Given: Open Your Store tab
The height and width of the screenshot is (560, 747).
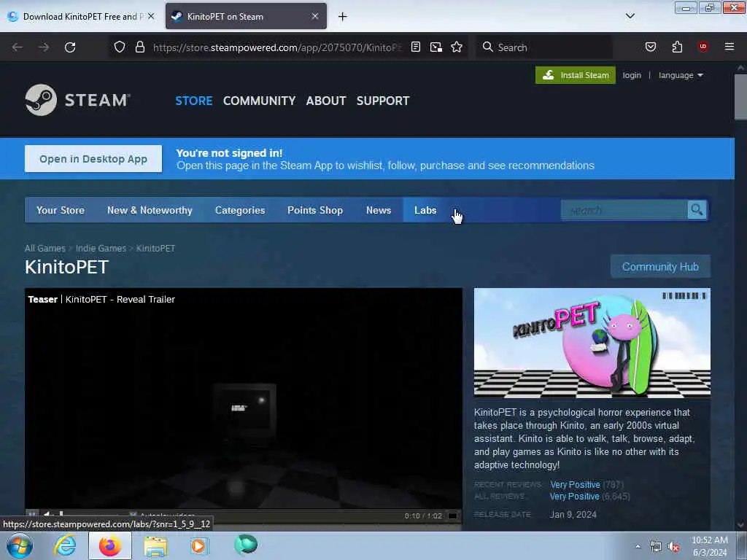Looking at the screenshot, I should point(61,210).
